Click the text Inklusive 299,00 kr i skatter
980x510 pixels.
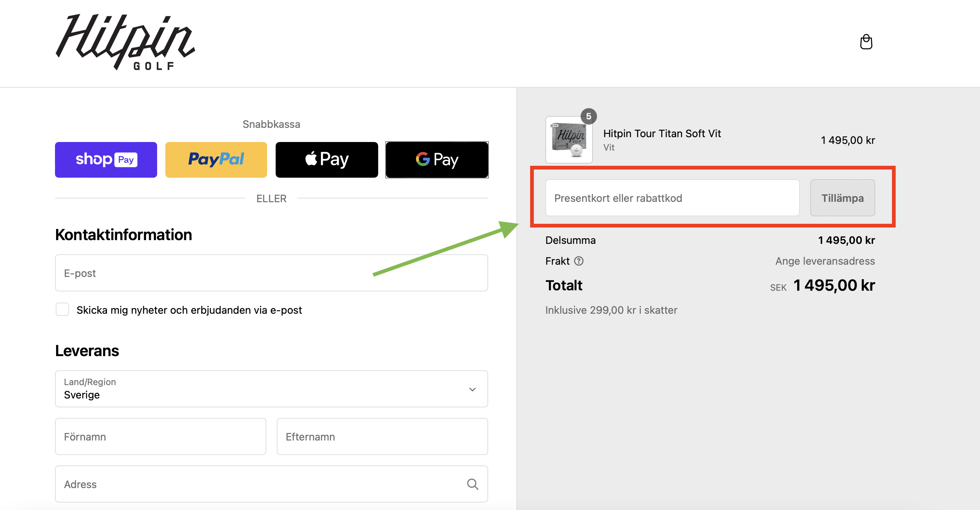pos(611,310)
